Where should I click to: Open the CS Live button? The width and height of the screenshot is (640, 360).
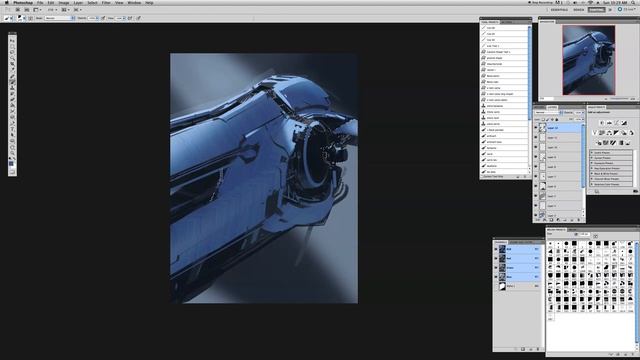click(626, 9)
